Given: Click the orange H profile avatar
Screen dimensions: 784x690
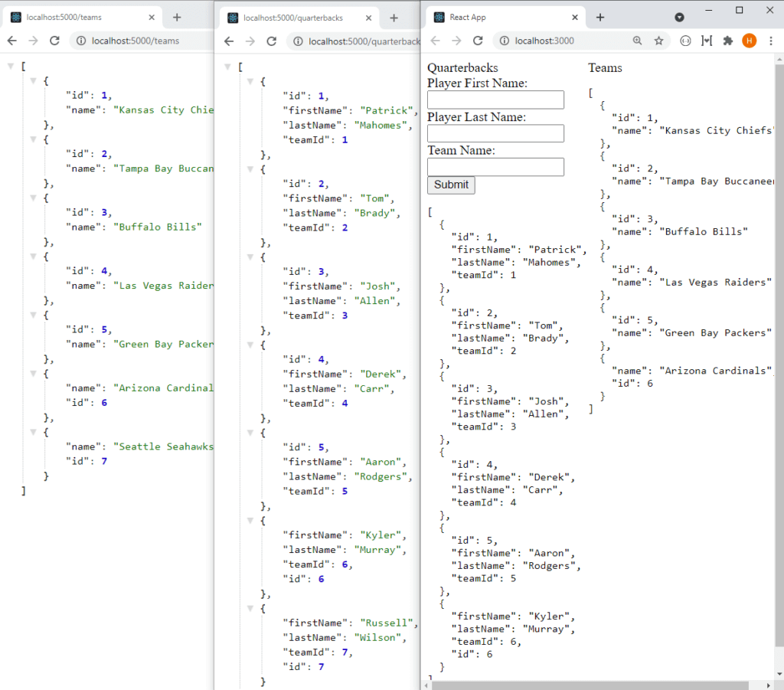Looking at the screenshot, I should click(x=749, y=41).
